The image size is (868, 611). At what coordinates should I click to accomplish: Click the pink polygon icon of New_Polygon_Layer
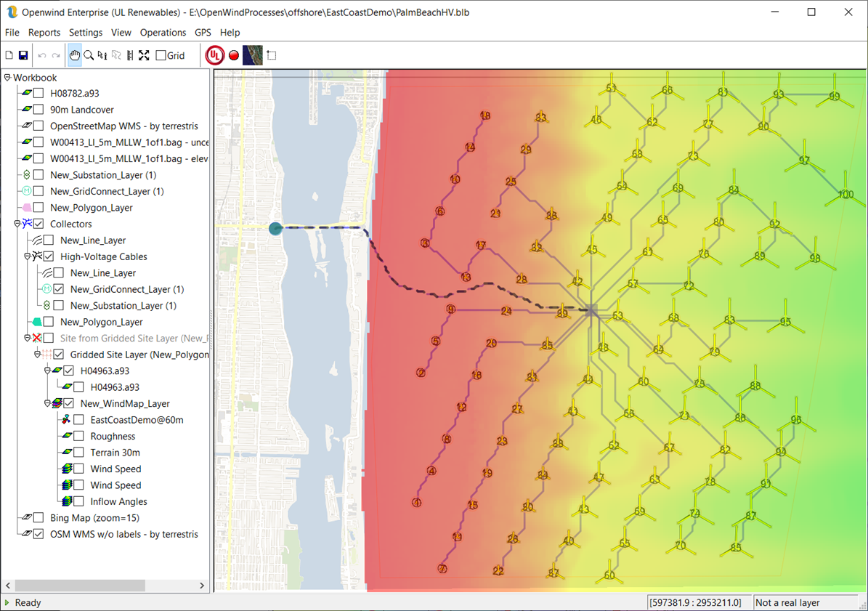tap(27, 208)
